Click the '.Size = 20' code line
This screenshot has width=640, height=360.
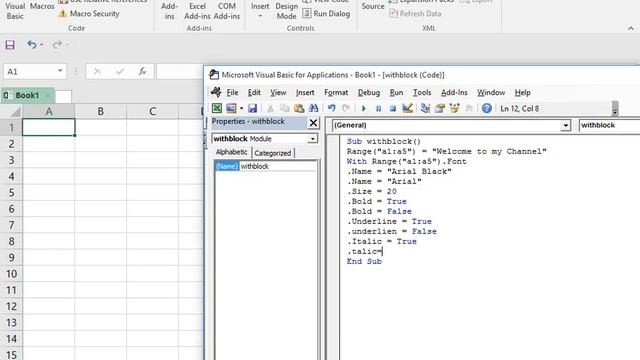(372, 191)
